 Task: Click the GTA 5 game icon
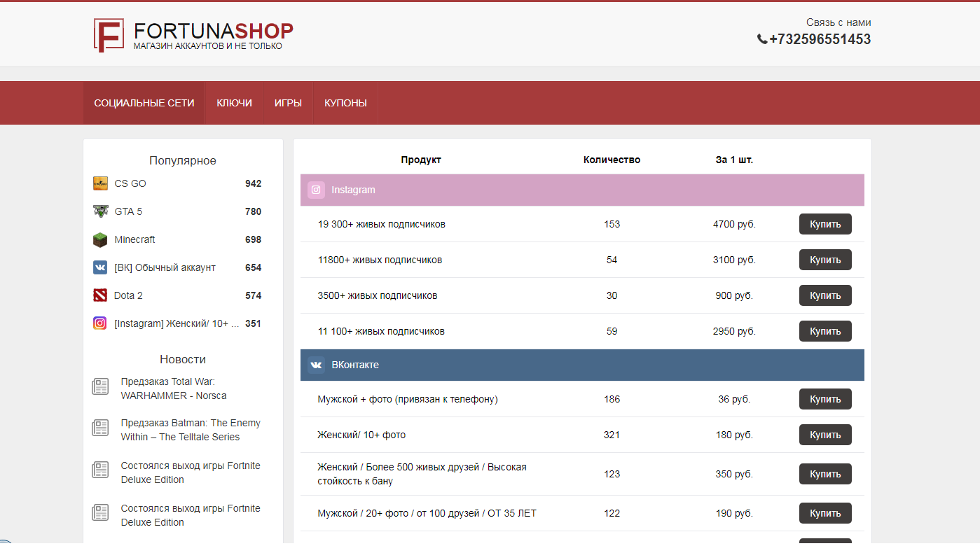tap(100, 211)
